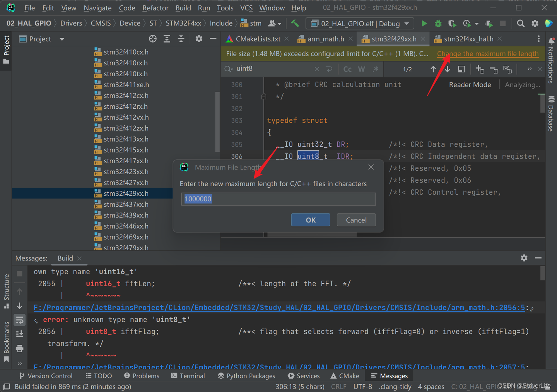The image size is (557, 392).
Task: Select opened file locate icon in Project panel
Action: tap(153, 39)
